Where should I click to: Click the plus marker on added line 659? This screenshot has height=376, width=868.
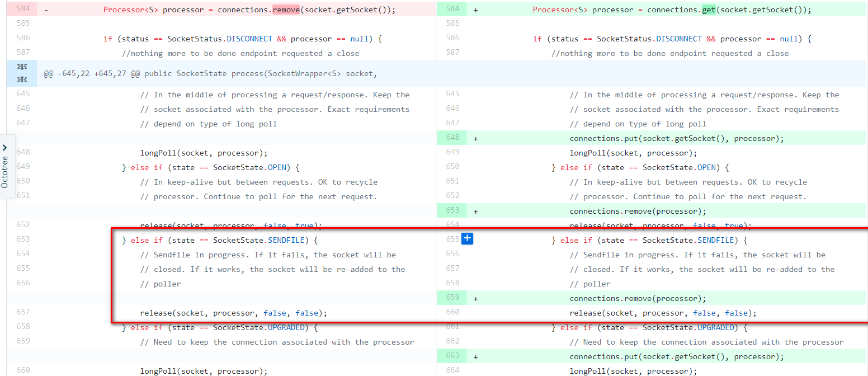(475, 299)
